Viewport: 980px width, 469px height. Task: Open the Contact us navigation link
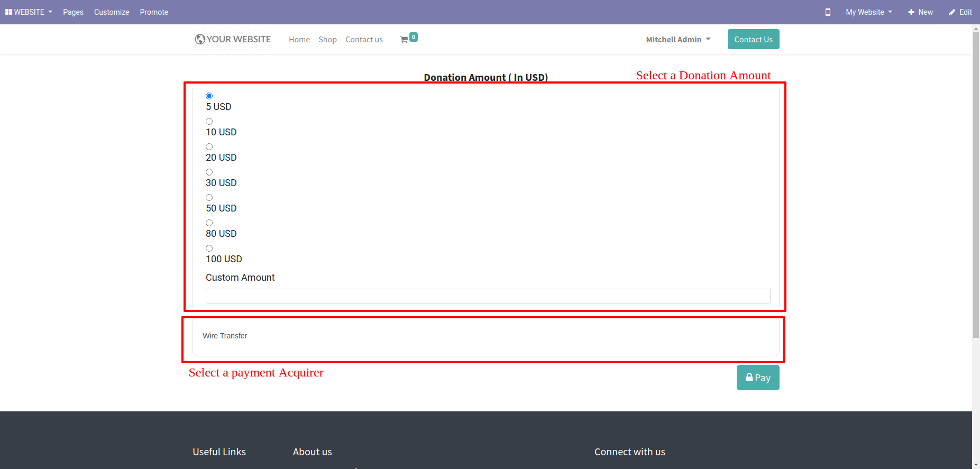pyautogui.click(x=364, y=40)
